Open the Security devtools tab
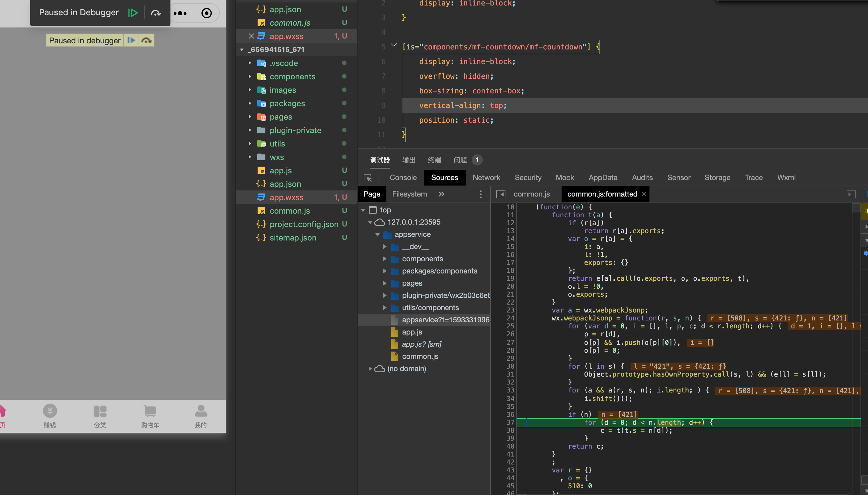 click(528, 178)
